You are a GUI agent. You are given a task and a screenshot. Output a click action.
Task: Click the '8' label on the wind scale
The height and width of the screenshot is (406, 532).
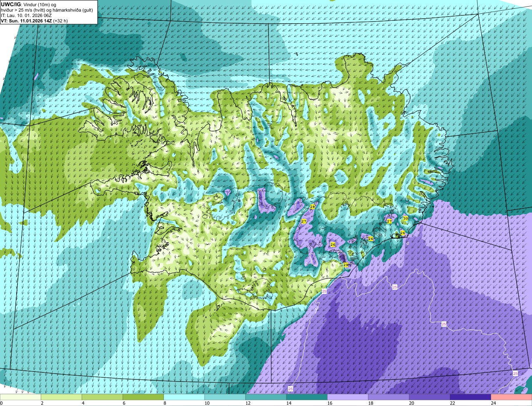tap(164, 403)
